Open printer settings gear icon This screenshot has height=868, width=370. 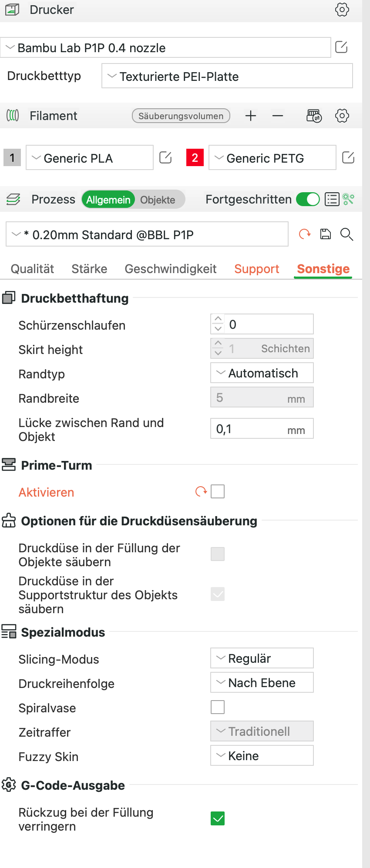tap(342, 10)
